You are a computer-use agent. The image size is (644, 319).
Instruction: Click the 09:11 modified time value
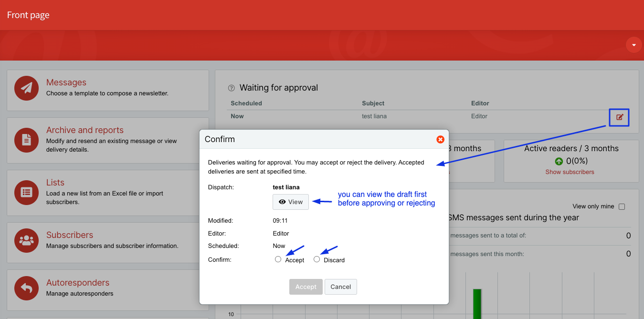pos(280,221)
